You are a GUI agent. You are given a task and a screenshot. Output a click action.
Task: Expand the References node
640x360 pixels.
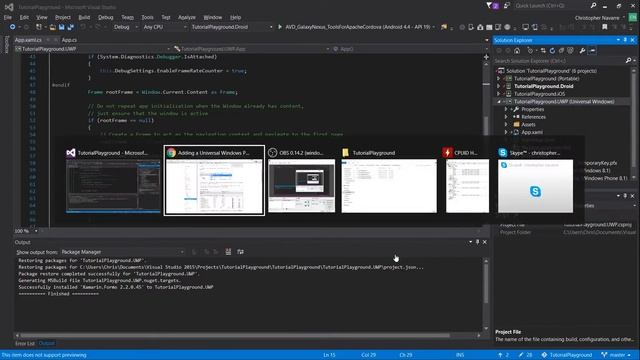(506, 117)
